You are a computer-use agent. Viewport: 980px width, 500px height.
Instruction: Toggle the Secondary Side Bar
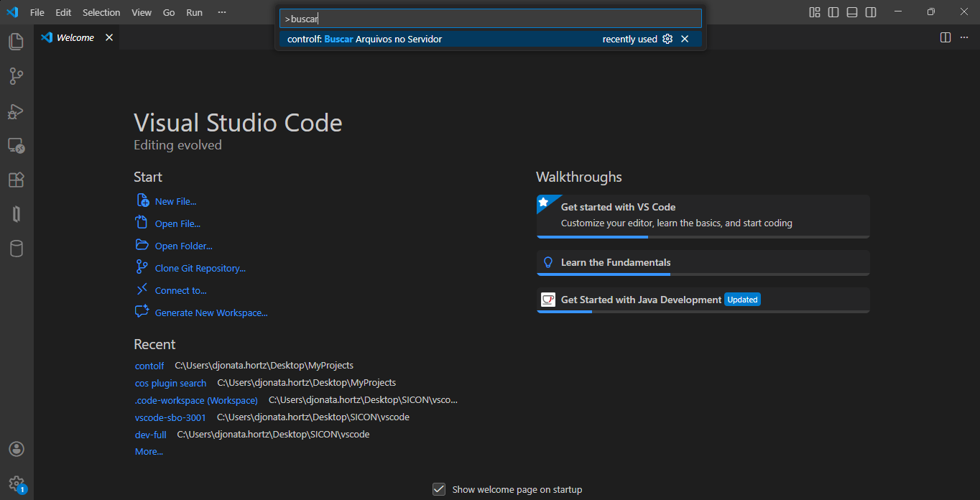coord(871,12)
